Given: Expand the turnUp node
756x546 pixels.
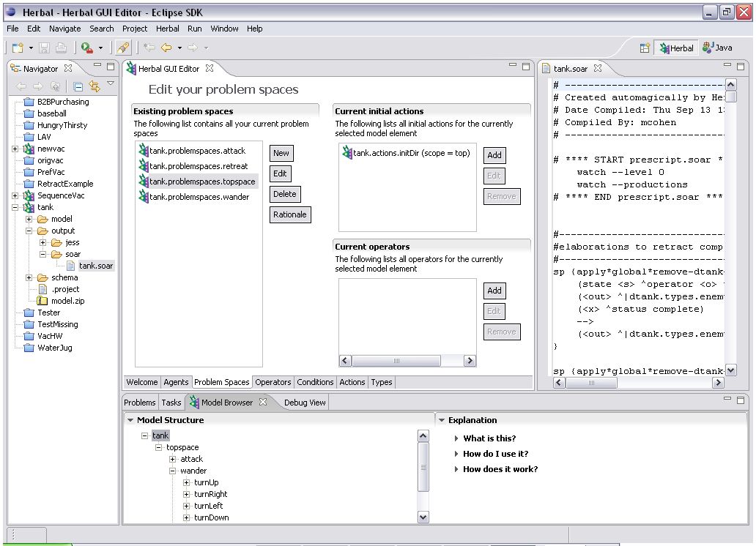Looking at the screenshot, I should tap(186, 482).
